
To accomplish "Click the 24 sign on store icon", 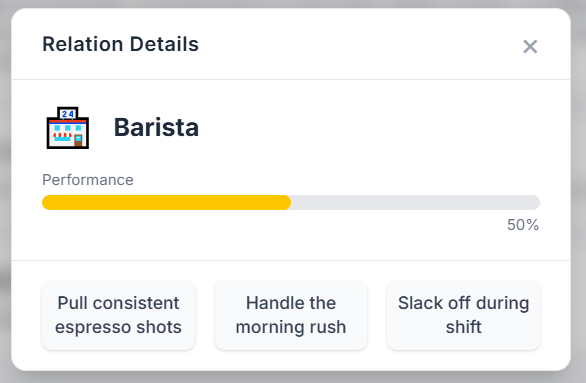I will coord(68,114).
